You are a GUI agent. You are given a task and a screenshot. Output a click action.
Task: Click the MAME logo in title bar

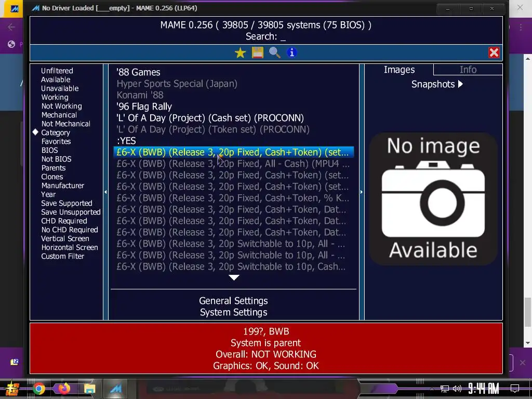[x=35, y=8]
